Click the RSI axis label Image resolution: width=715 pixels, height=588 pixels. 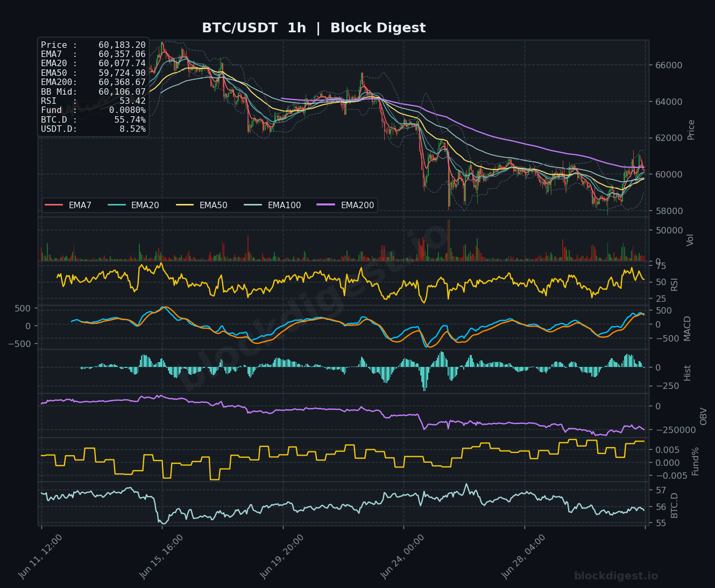pos(675,284)
